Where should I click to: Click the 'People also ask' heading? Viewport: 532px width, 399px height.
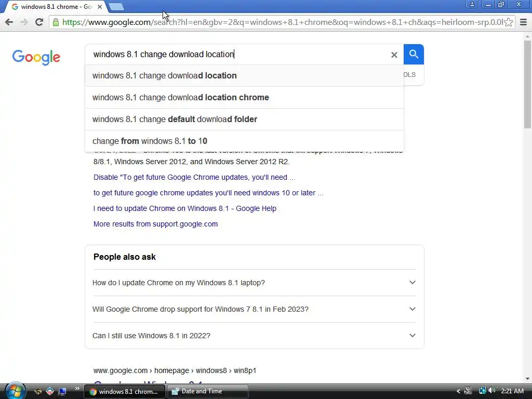(125, 257)
